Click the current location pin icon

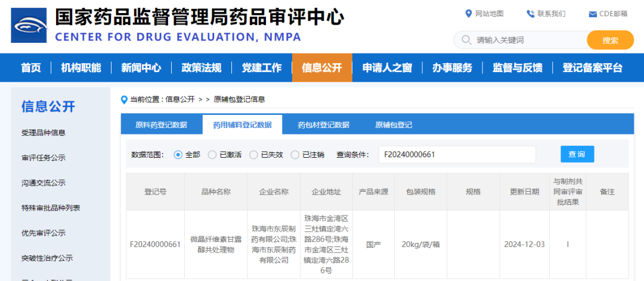click(124, 99)
